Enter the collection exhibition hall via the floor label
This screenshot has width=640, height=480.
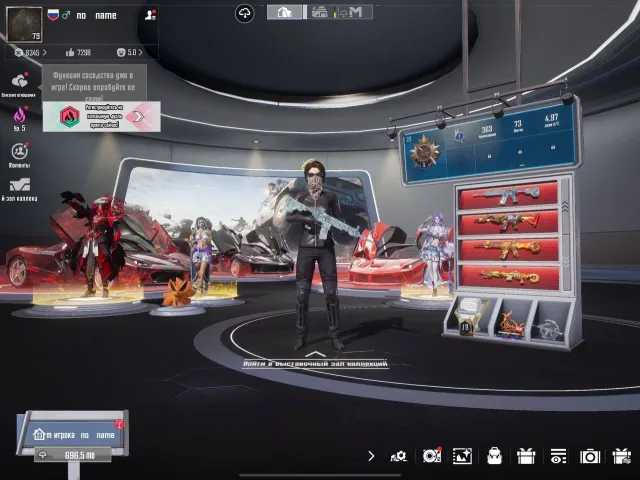(x=315, y=363)
